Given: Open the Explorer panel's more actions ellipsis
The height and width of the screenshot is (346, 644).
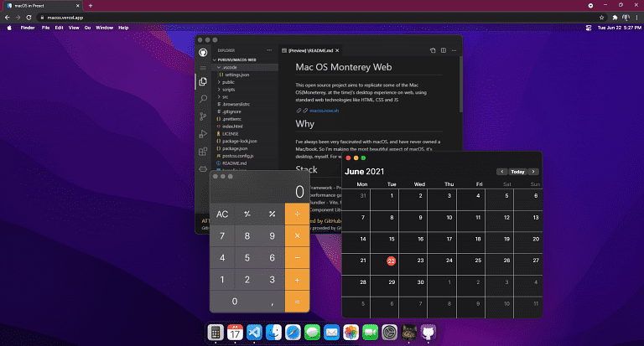Looking at the screenshot, I should 269,50.
